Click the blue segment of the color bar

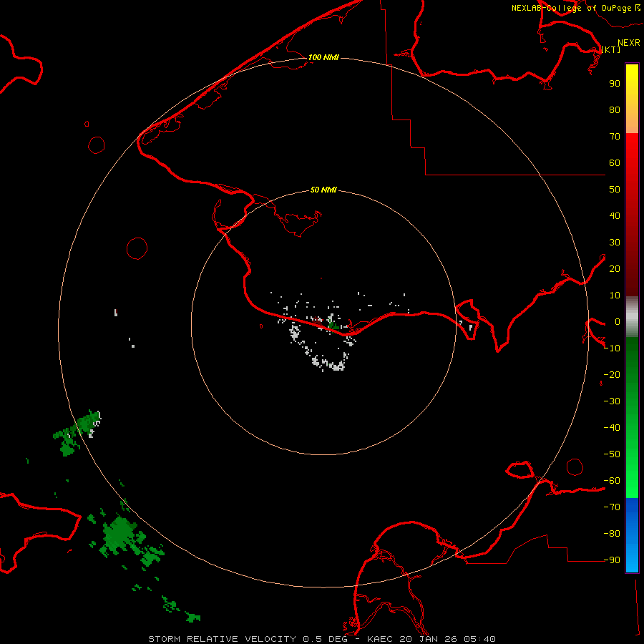point(632,535)
